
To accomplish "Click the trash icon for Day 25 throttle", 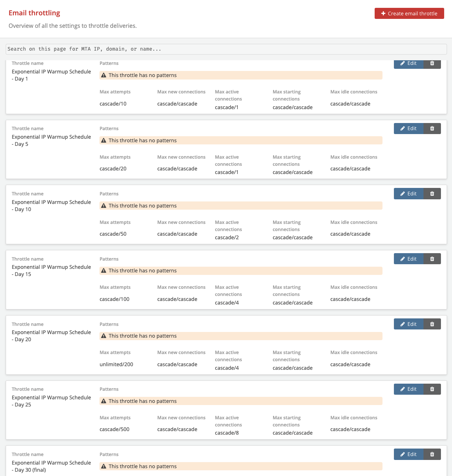I will tap(432, 389).
